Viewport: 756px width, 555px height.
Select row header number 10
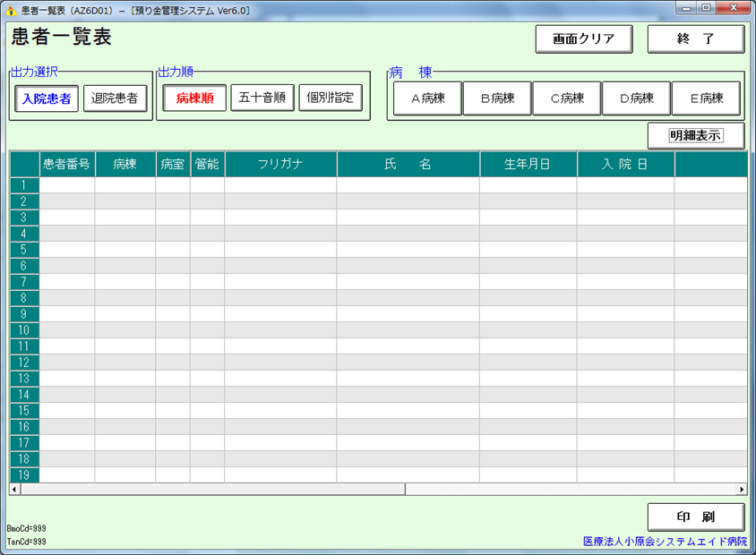tap(24, 330)
